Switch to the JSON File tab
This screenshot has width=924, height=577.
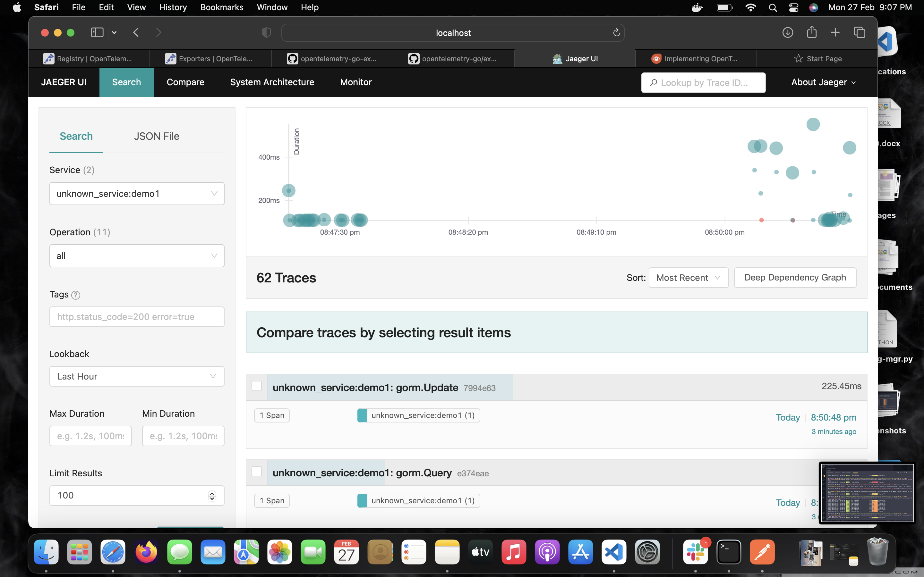(157, 136)
